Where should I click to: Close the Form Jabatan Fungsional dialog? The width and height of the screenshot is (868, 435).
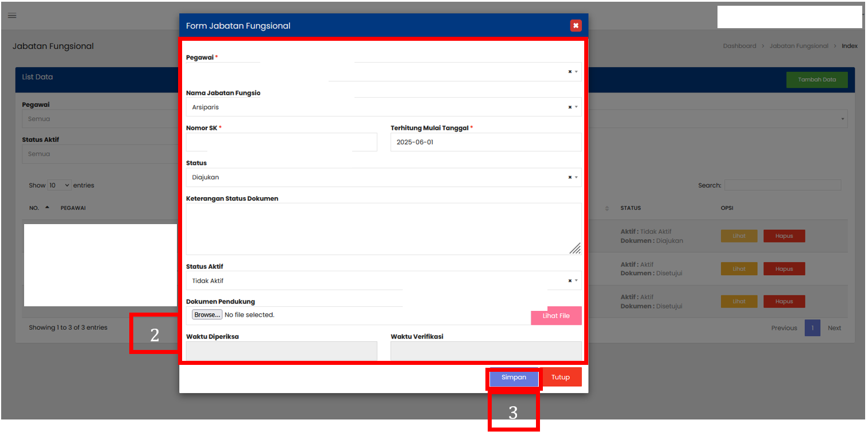point(576,25)
